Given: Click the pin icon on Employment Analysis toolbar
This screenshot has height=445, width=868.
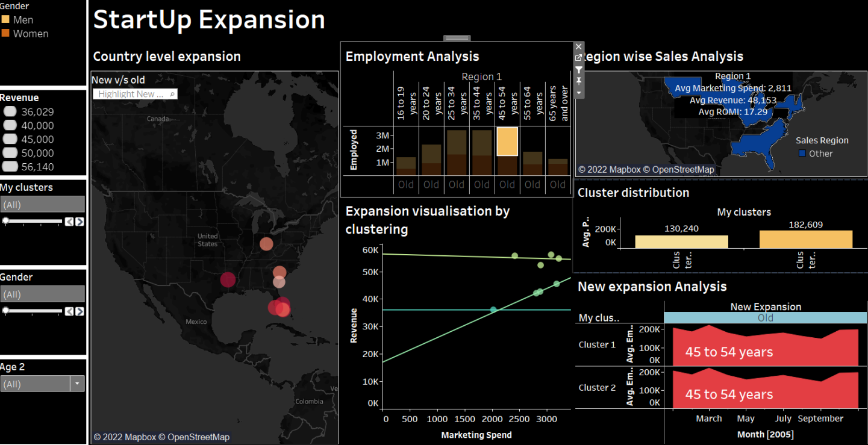Looking at the screenshot, I should point(578,81).
